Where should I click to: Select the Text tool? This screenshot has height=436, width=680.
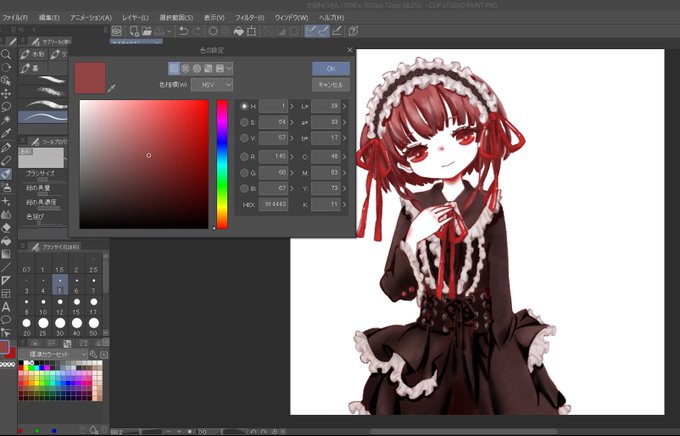click(6, 307)
